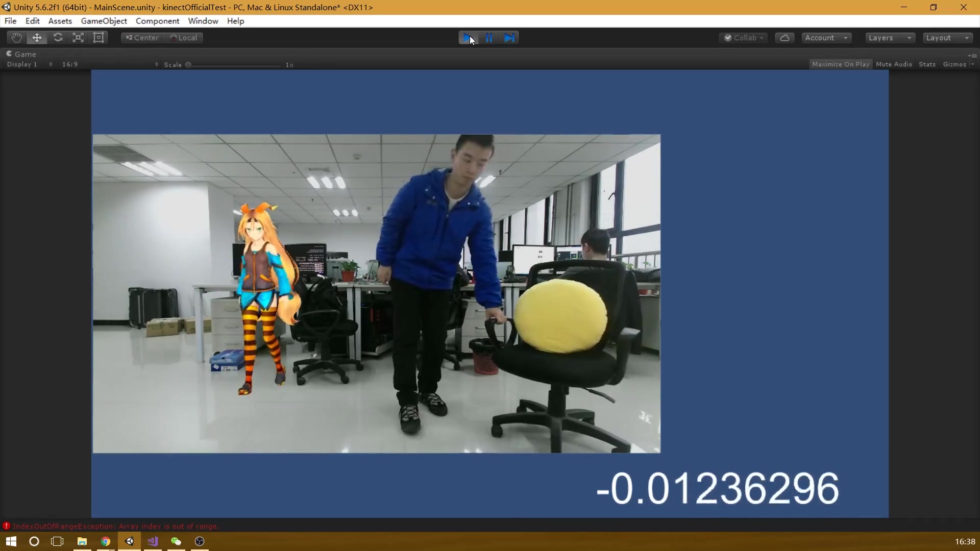Adjust the Game view Scale slider
980x551 pixels.
pyautogui.click(x=188, y=65)
